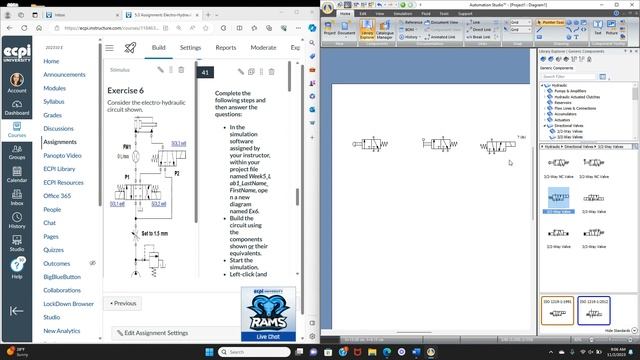Click the Library Explorer search filter field
This screenshot has height=360, width=640.
(x=570, y=76)
